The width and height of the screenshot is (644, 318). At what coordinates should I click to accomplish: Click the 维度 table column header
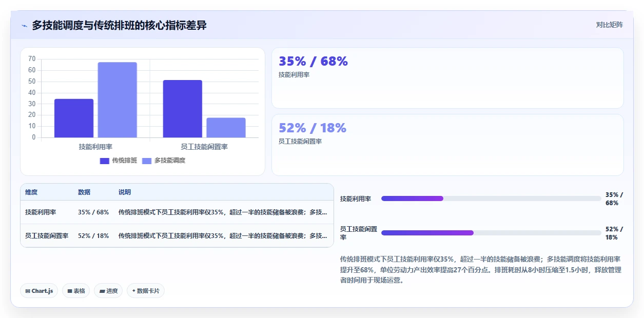tap(31, 192)
